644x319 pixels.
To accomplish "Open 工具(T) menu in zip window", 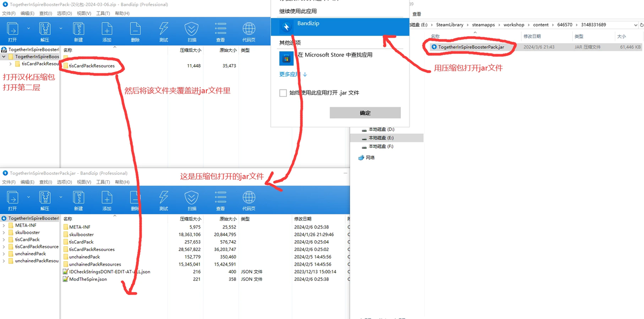I will 103,13.
